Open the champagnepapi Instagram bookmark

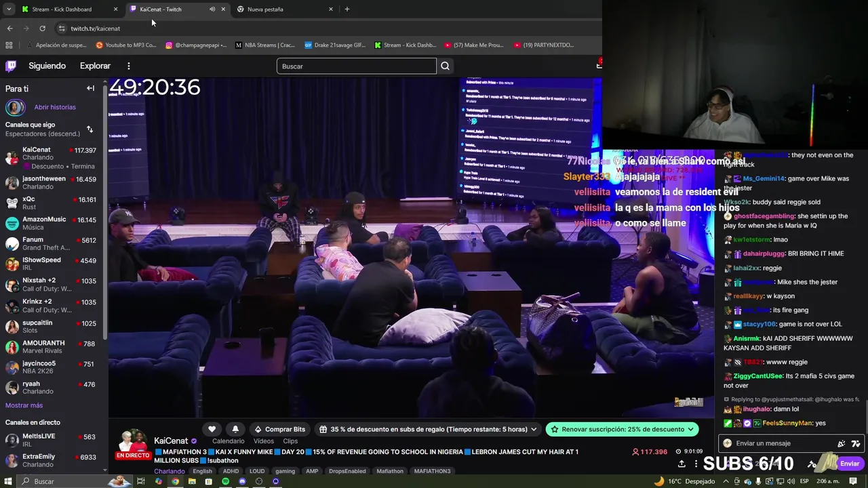(195, 45)
